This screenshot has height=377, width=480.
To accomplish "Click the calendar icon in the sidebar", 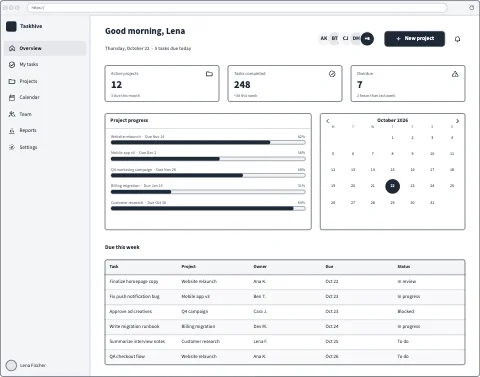I will tap(12, 97).
